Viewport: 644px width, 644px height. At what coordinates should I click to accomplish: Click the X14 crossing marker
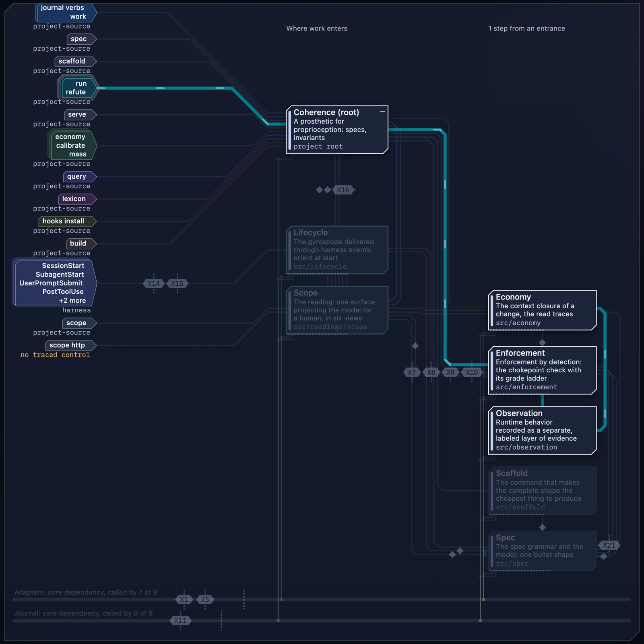pos(154,284)
